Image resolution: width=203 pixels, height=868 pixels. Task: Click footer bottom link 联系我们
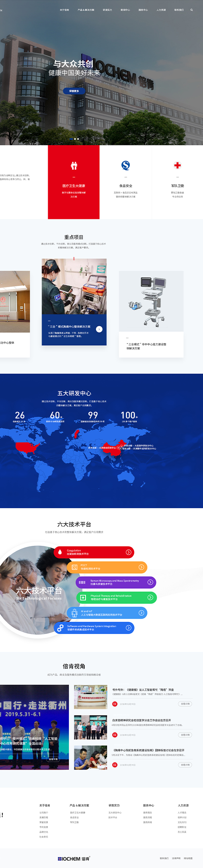tap(164, 858)
